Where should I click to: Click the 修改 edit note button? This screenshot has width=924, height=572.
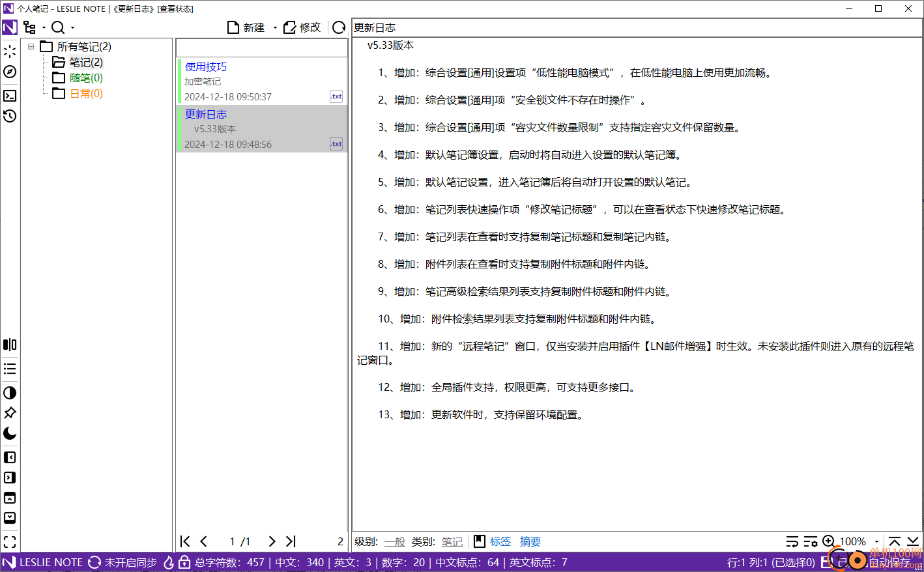(x=302, y=27)
